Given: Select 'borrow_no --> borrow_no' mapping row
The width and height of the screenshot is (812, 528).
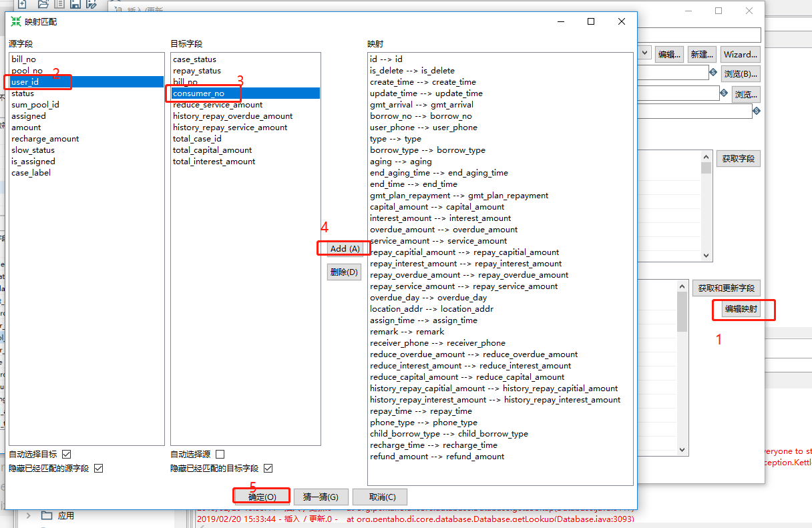Looking at the screenshot, I should pos(499,116).
